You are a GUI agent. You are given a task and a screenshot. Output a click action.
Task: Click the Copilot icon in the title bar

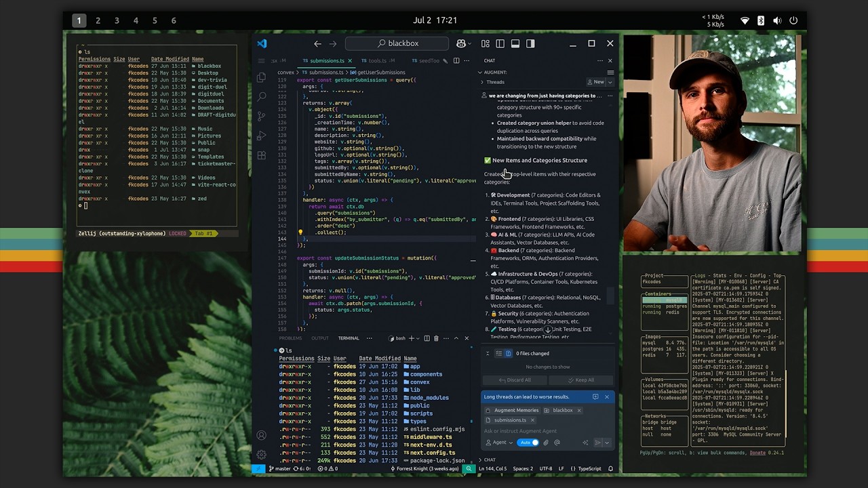[x=461, y=43]
